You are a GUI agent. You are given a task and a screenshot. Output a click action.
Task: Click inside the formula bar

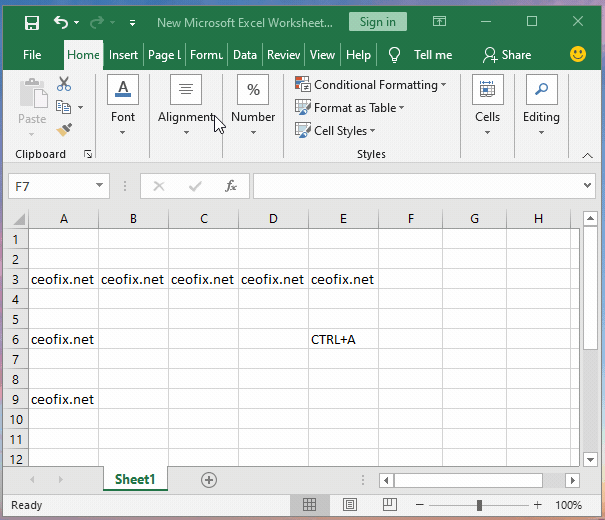click(x=417, y=186)
